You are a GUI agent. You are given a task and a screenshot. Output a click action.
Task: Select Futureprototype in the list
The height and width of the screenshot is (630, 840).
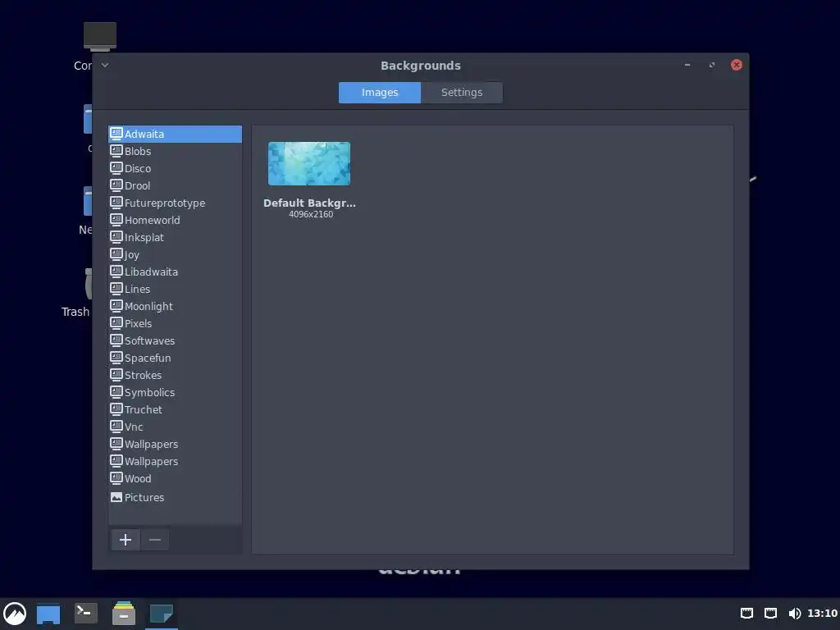click(x=176, y=203)
